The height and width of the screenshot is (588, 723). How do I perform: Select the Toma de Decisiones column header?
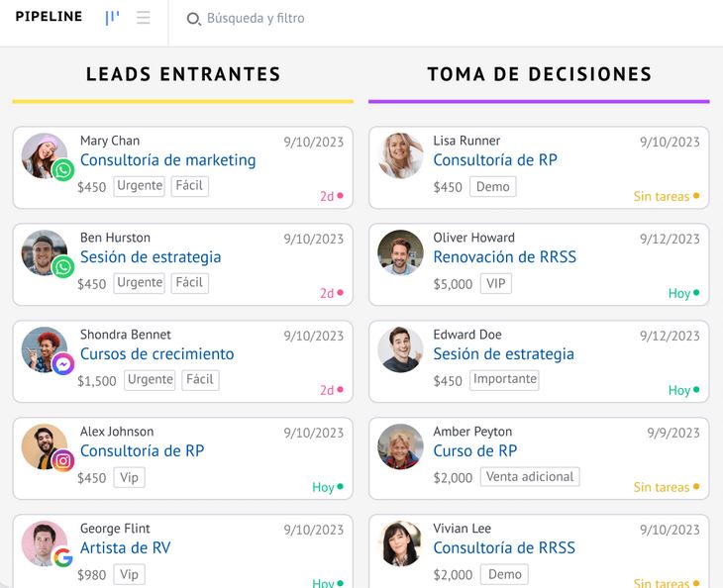(539, 74)
